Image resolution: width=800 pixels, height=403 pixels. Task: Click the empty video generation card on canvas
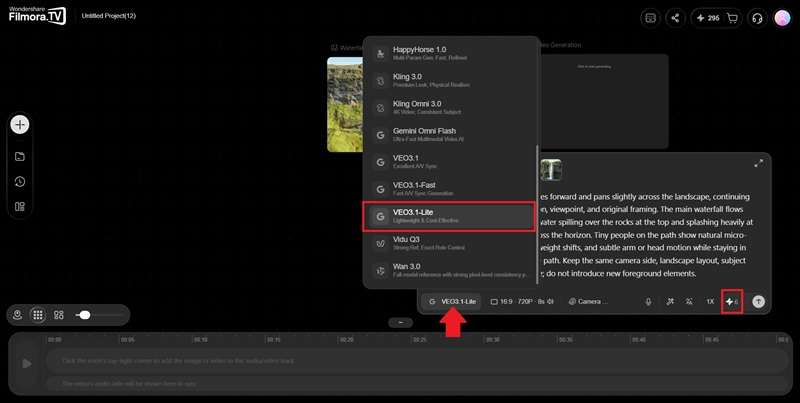tap(605, 102)
